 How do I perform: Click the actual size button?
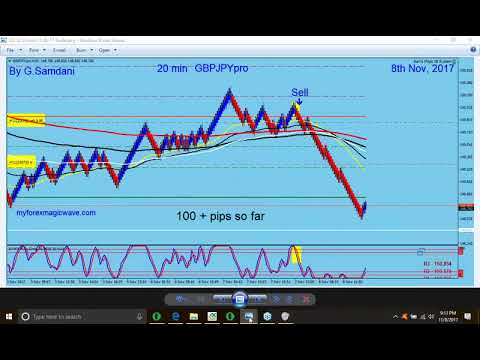coord(200,299)
